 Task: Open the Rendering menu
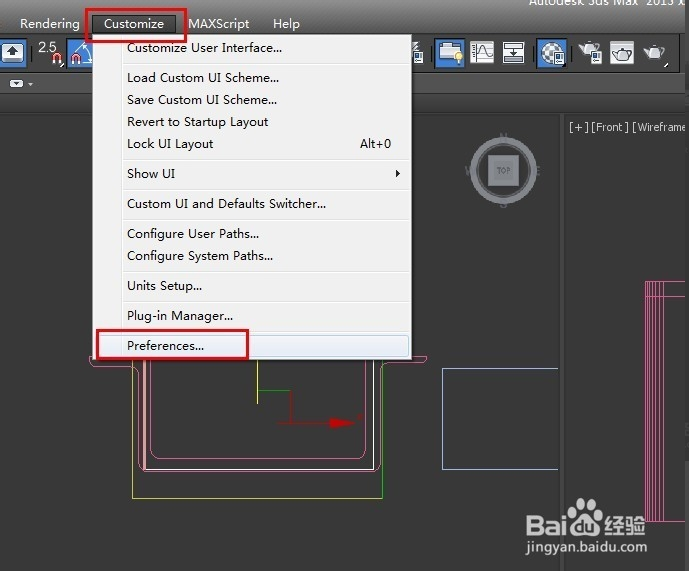(50, 23)
